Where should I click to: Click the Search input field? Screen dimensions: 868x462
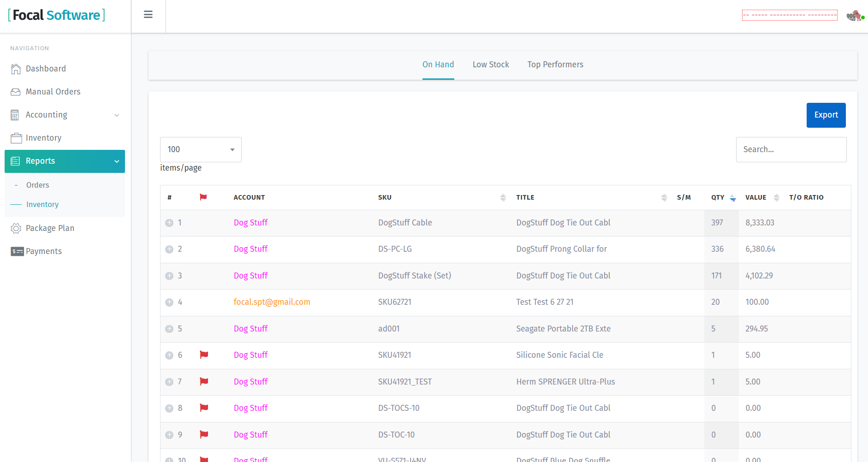(x=791, y=149)
